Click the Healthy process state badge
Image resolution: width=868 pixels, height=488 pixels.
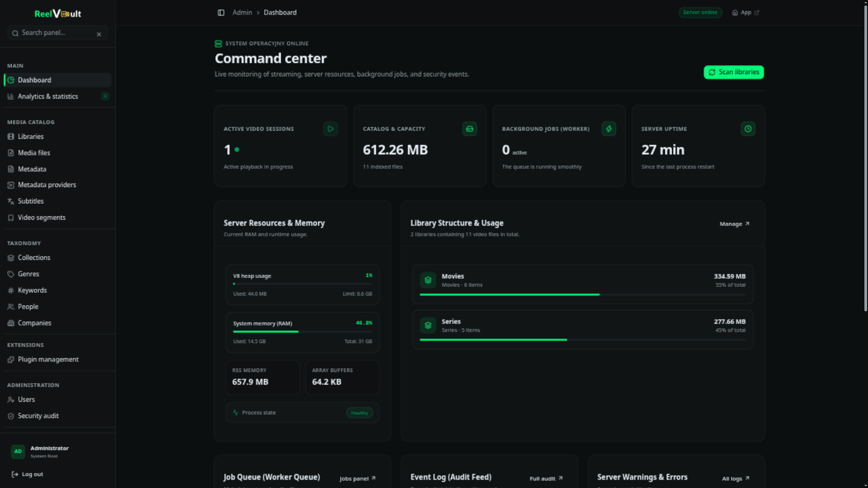pyautogui.click(x=359, y=413)
